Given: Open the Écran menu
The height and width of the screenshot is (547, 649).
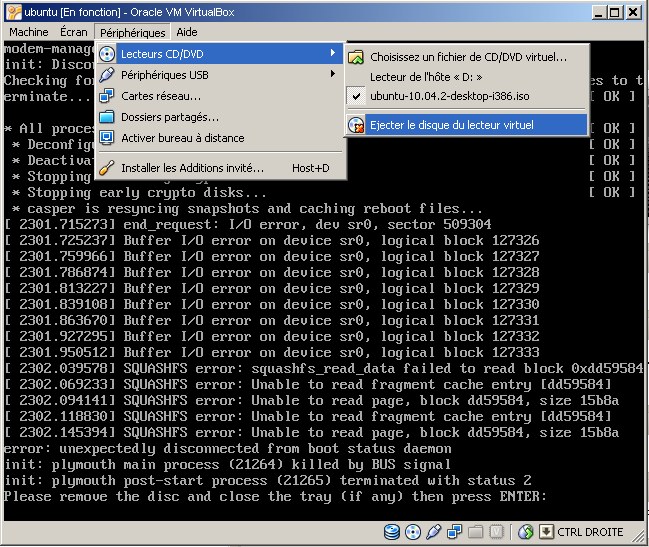Looking at the screenshot, I should 74,32.
